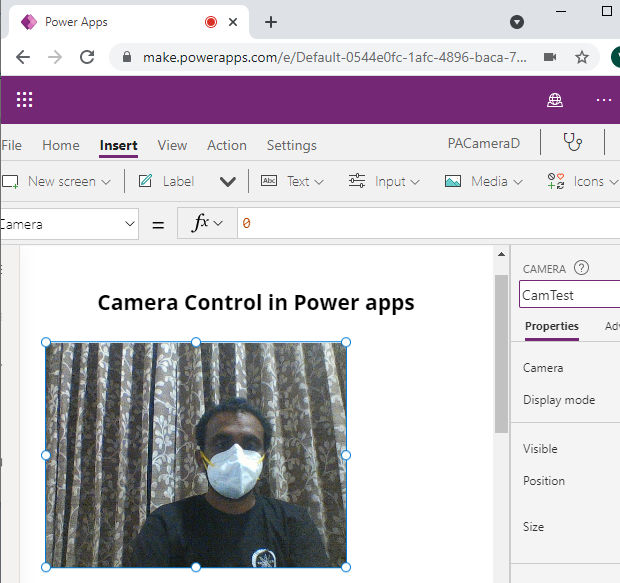Click the Text box Abc icon

269,181
